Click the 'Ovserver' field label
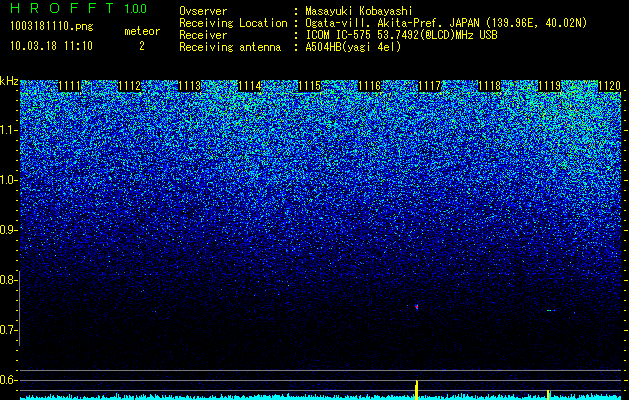Image resolution: width=629 pixels, height=400 pixels. [x=203, y=11]
